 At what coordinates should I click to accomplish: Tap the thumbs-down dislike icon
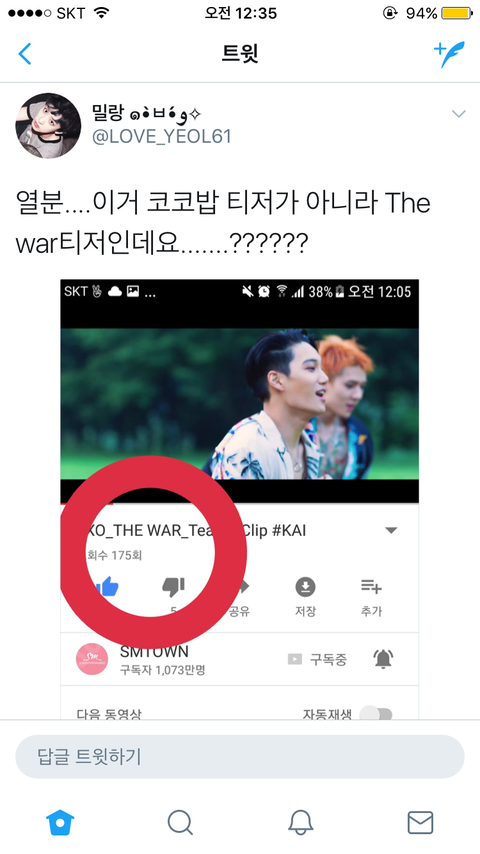(x=174, y=587)
